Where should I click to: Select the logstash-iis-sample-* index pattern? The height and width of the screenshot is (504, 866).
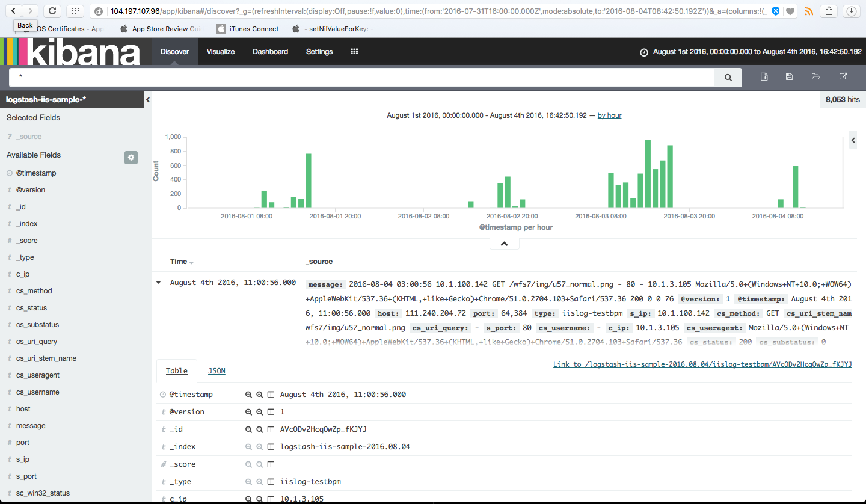(72, 100)
